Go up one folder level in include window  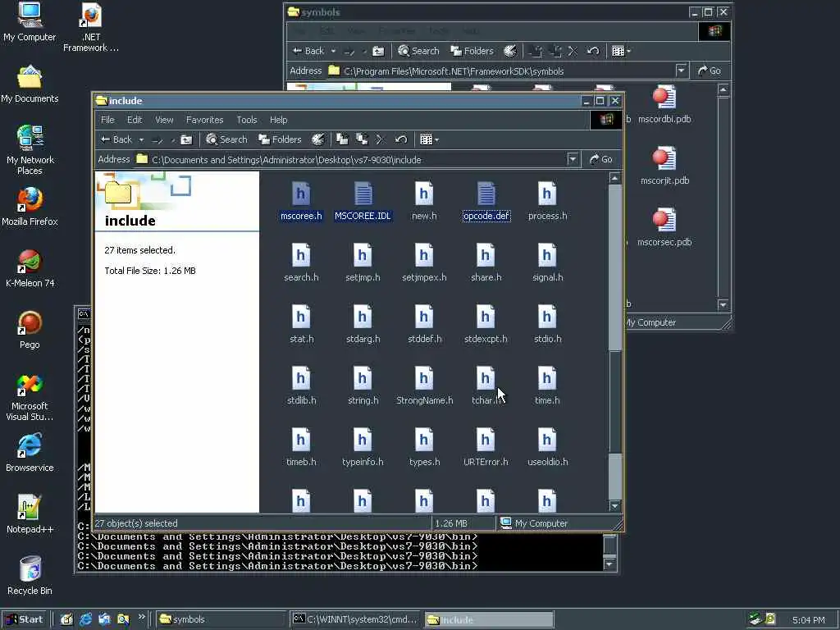(186, 139)
